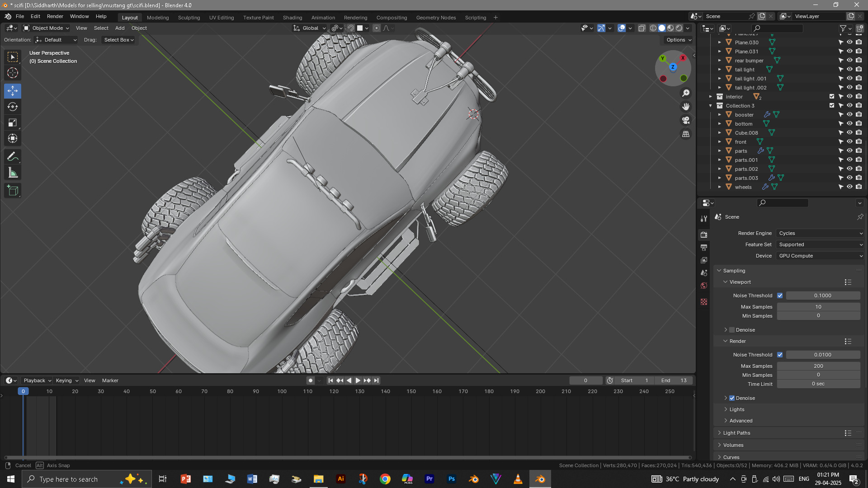The image size is (868, 488).
Task: Activate the Rotate tool
Action: pyautogui.click(x=13, y=107)
